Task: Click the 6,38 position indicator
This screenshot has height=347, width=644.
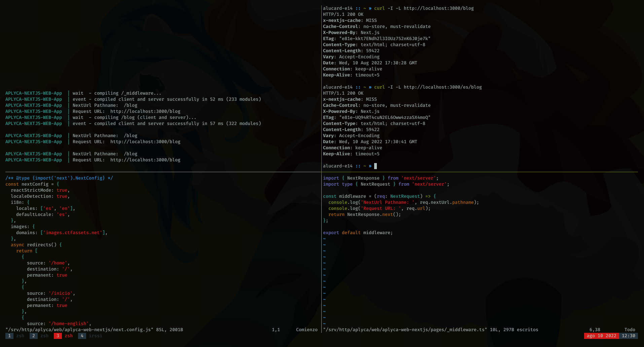Action: click(x=594, y=329)
